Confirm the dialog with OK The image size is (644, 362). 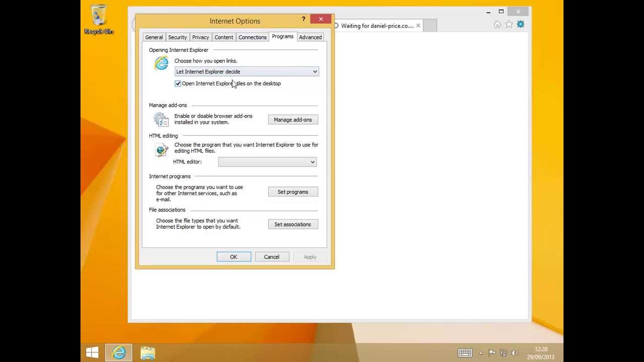point(233,257)
